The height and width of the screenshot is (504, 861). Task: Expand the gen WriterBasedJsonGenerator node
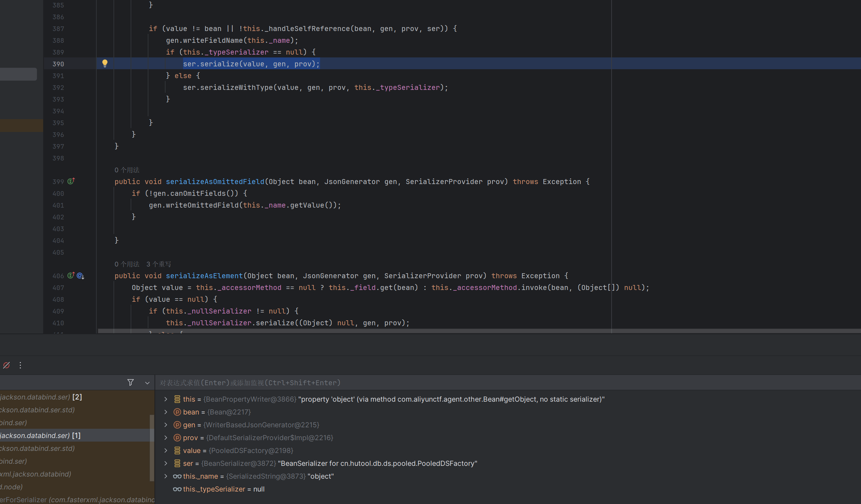click(166, 425)
